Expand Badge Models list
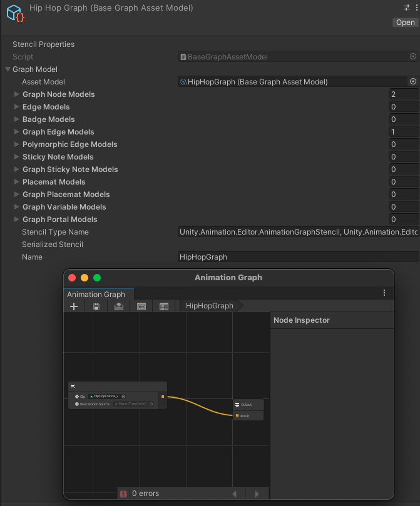420x506 pixels. pos(17,119)
